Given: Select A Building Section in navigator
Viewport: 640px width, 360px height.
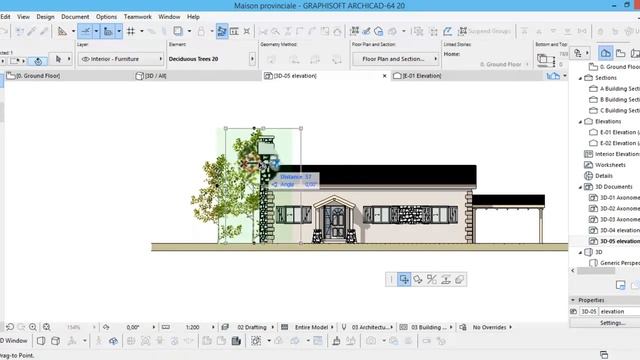Looking at the screenshot, I should (x=615, y=89).
